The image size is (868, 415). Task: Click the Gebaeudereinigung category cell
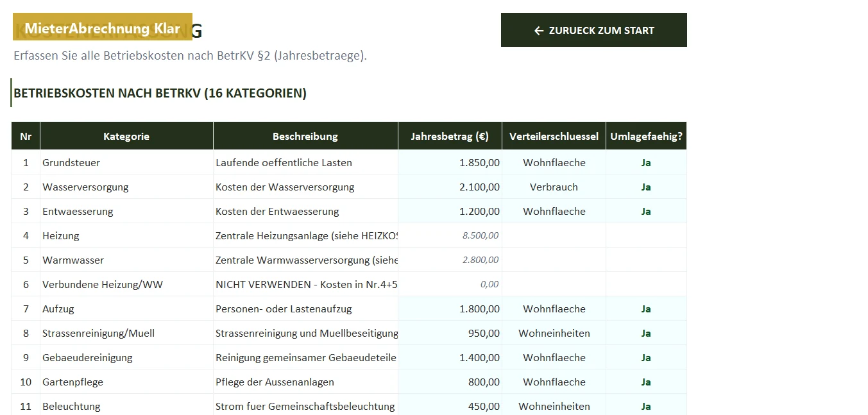click(x=126, y=357)
